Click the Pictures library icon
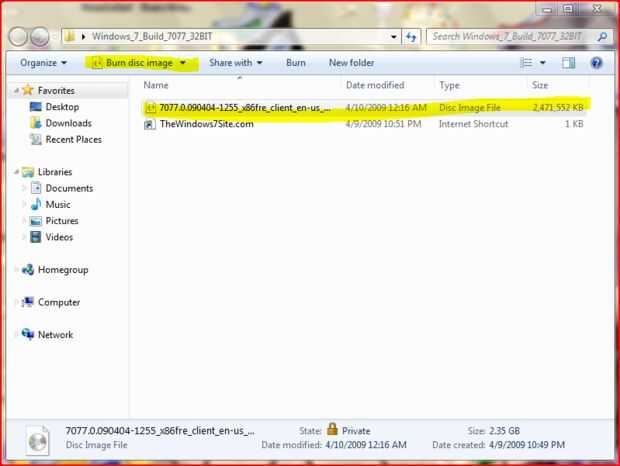 pos(36,221)
